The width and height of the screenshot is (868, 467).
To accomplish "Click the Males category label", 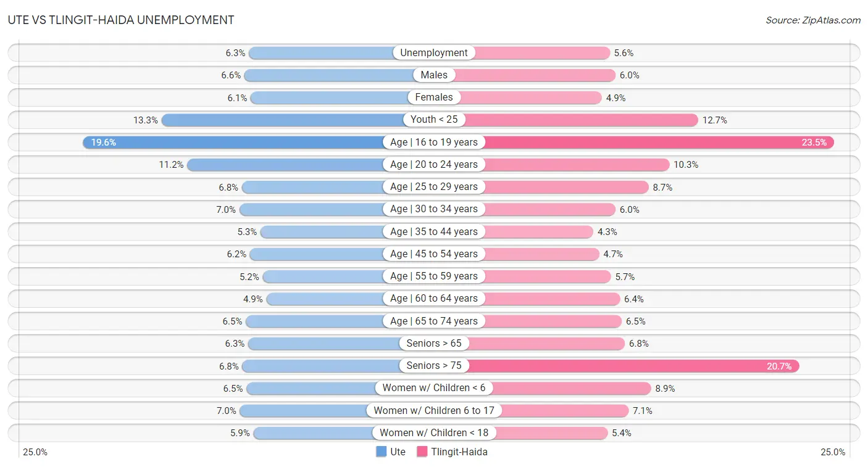I will click(434, 75).
